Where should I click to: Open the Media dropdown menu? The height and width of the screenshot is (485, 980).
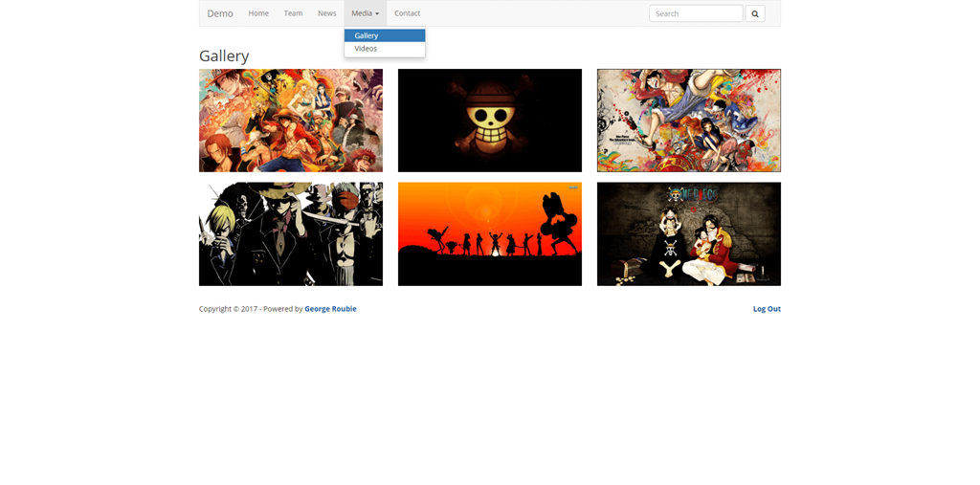point(364,13)
